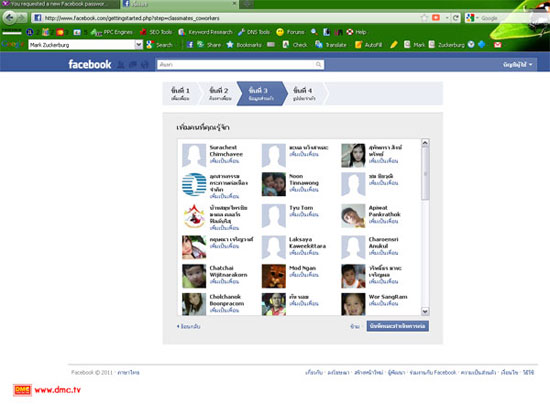Click the magnifier icon in Facebook search
The image size is (550, 404).
click(318, 65)
